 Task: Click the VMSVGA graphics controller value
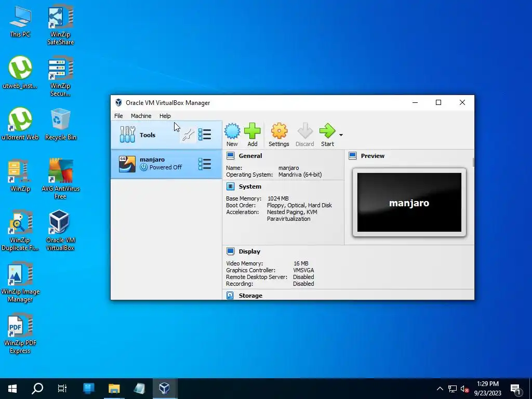[303, 270]
